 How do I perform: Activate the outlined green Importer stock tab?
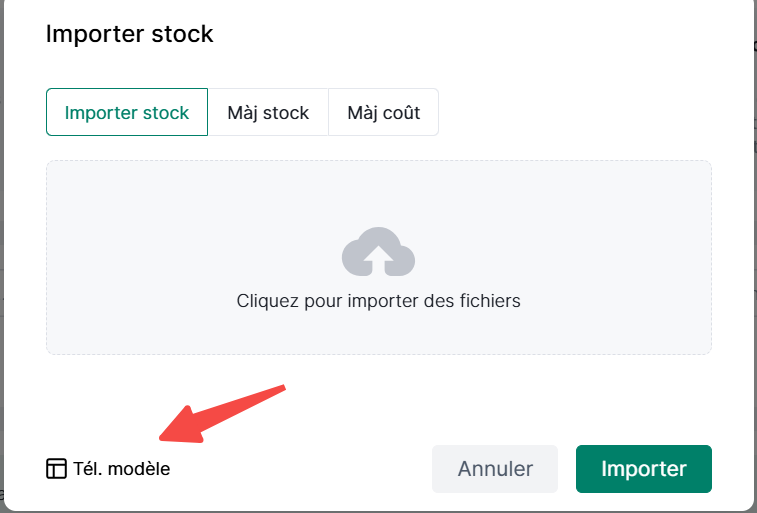pyautogui.click(x=127, y=112)
